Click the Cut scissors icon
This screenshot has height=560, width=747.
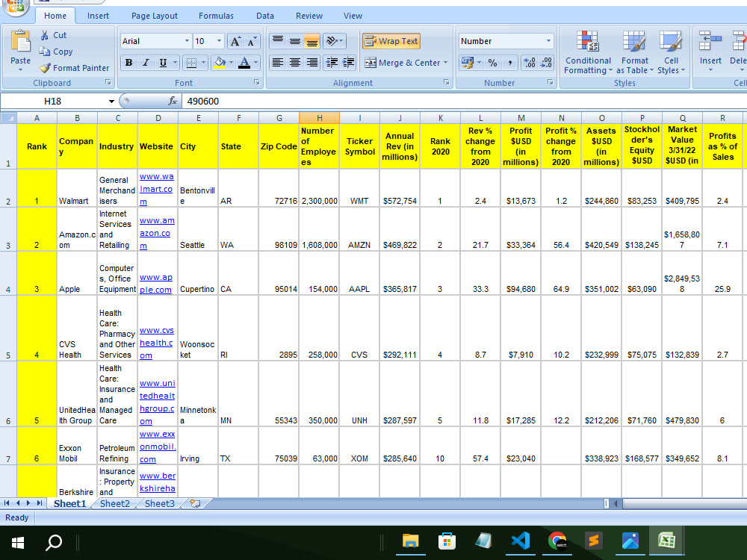click(x=45, y=35)
